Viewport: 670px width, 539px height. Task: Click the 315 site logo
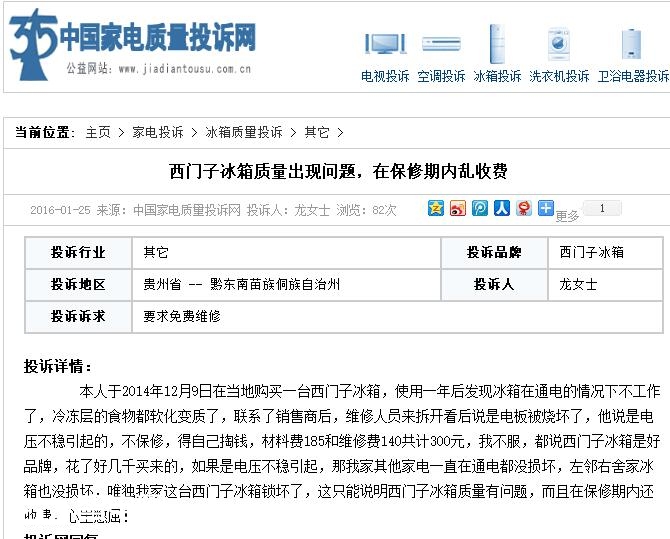33,44
